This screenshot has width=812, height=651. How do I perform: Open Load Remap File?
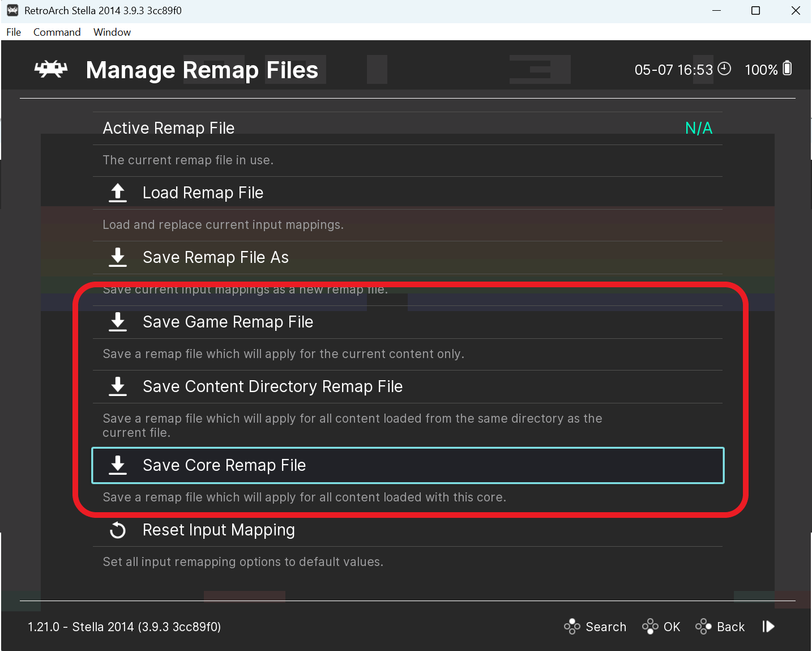coord(408,193)
